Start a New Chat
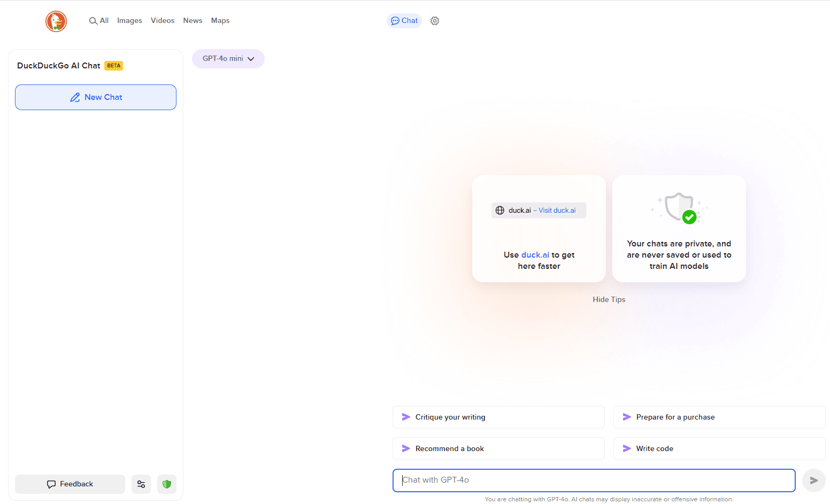This screenshot has height=504, width=830. (x=96, y=97)
